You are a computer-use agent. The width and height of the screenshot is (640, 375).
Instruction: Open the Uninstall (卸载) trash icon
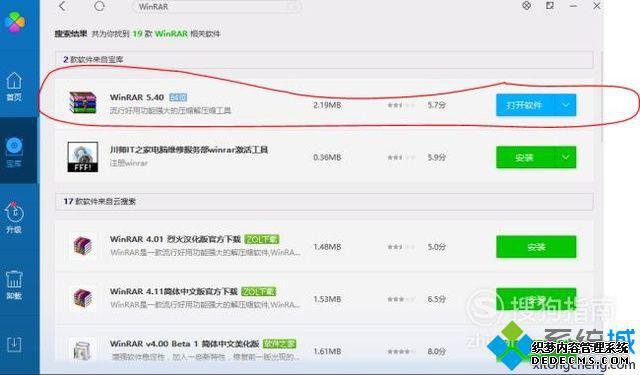[14, 284]
